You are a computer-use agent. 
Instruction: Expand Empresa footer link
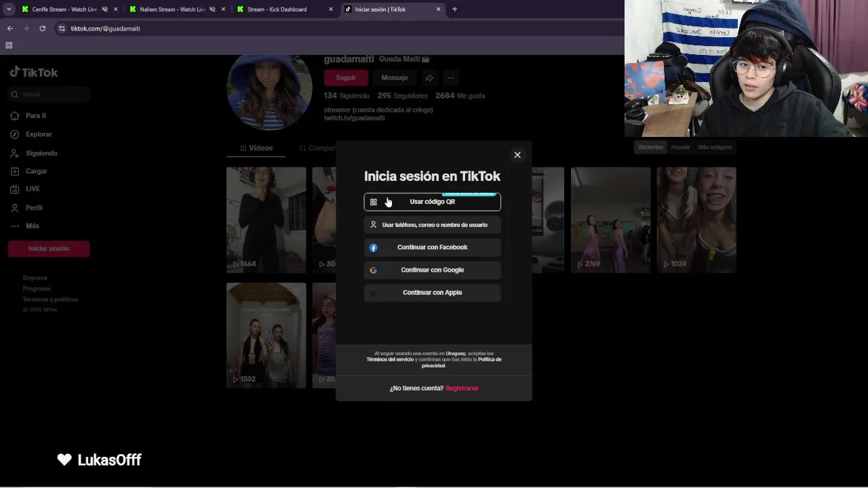pyautogui.click(x=35, y=278)
